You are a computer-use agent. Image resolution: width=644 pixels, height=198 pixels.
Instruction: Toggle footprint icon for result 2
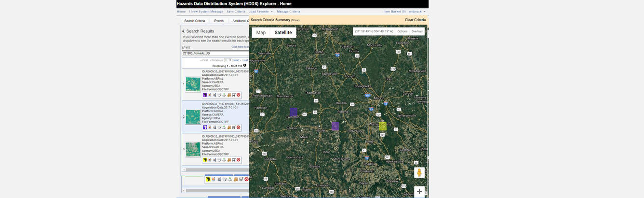(x=205, y=127)
